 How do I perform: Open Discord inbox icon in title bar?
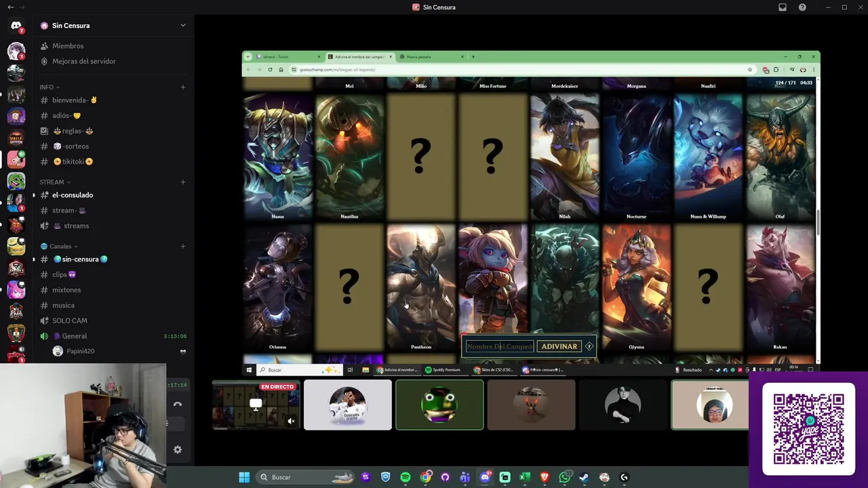783,7
